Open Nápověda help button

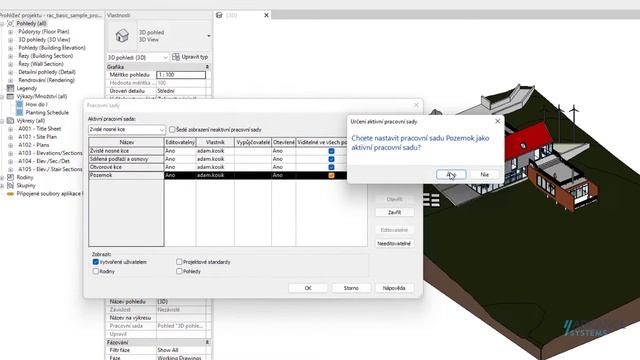click(394, 288)
